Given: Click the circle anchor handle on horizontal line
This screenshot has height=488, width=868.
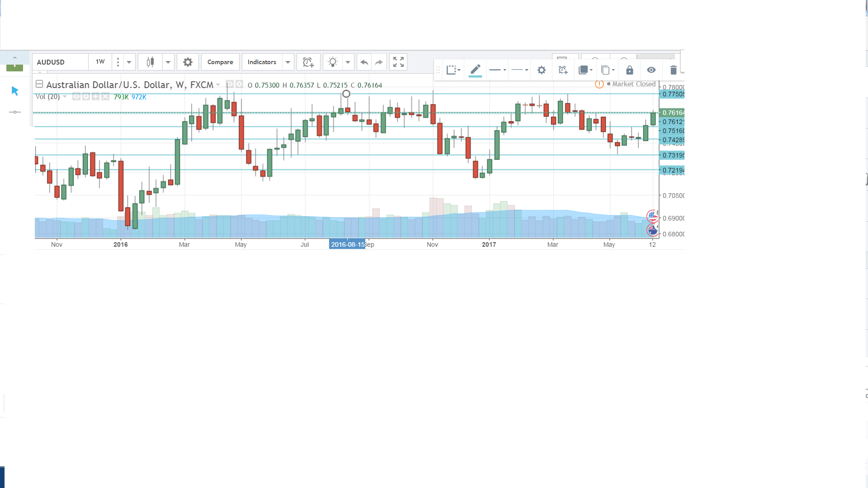Looking at the screenshot, I should [x=346, y=94].
